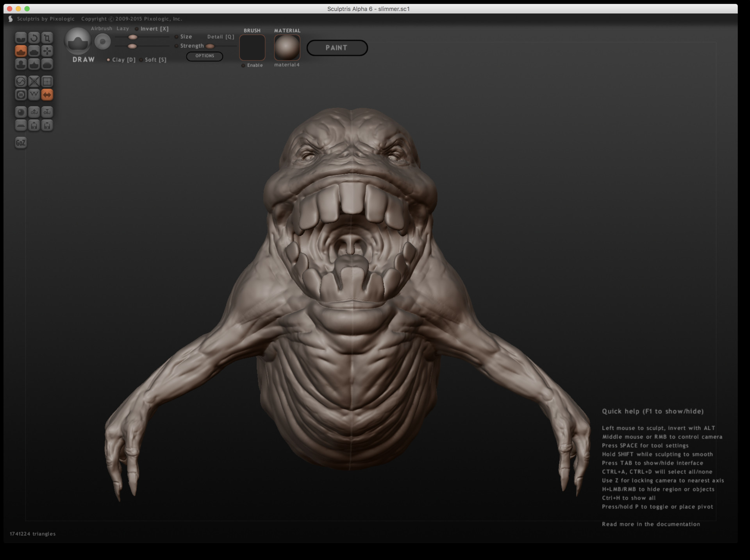The height and width of the screenshot is (560, 750).
Task: Click the Subdivide All grid icon
Action: 47,81
